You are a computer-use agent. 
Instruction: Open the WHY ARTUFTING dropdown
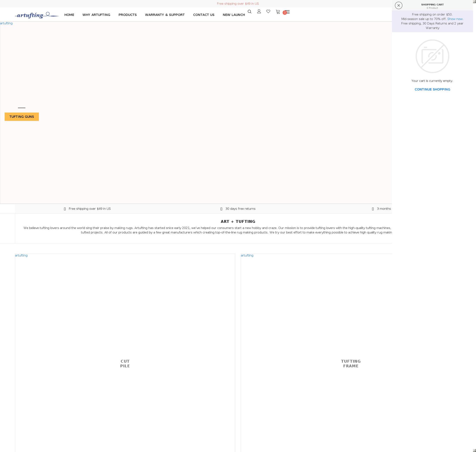coord(96,15)
